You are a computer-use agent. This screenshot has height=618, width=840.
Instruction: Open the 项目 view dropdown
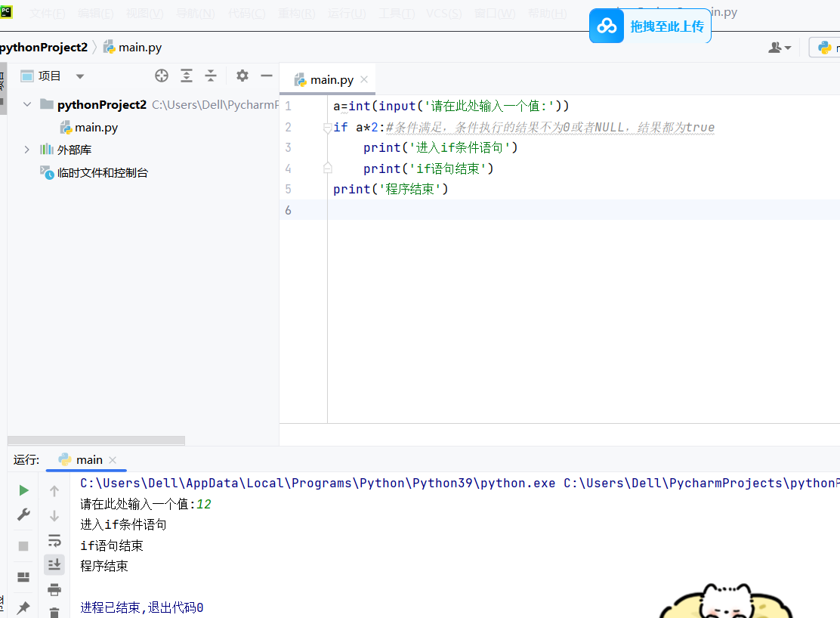tap(80, 76)
